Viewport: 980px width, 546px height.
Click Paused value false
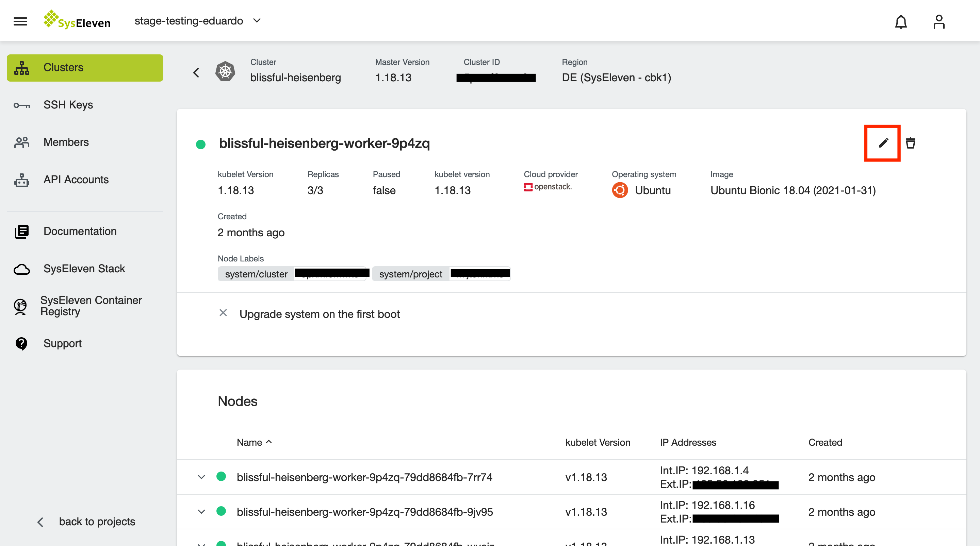(384, 190)
